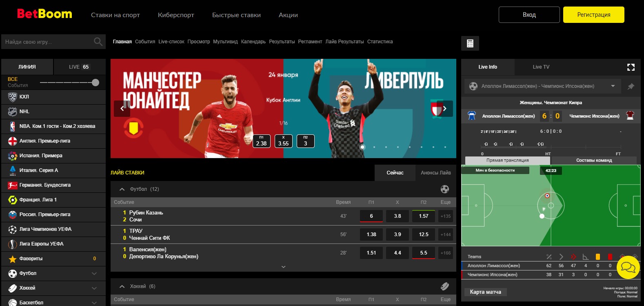This screenshot has height=306, width=644.
Task: Bet on П1 2.38 in banner
Action: (x=261, y=141)
